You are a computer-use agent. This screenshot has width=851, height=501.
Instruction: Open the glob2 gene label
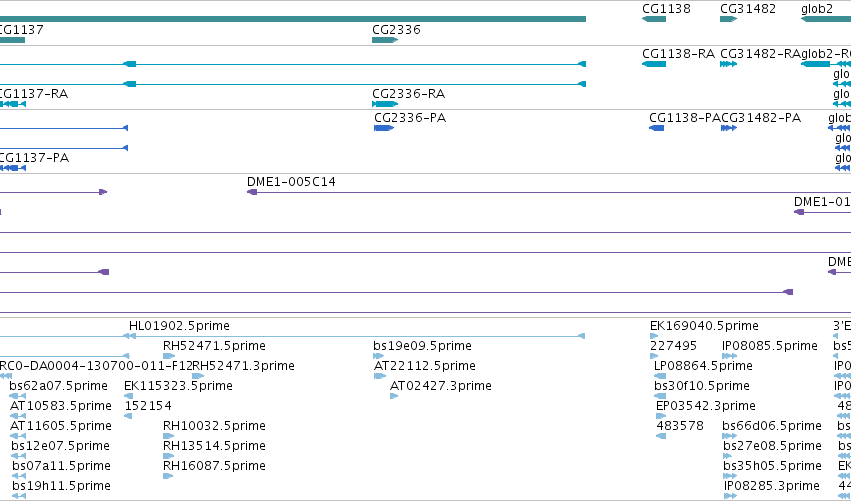click(x=817, y=9)
